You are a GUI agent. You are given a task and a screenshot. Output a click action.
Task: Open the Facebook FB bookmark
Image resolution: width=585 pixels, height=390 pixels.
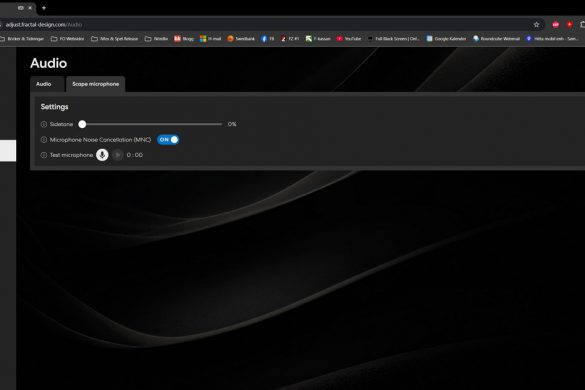click(x=268, y=38)
